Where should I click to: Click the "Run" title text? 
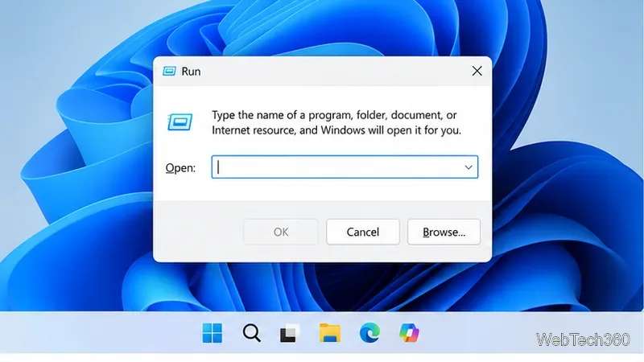coord(191,72)
